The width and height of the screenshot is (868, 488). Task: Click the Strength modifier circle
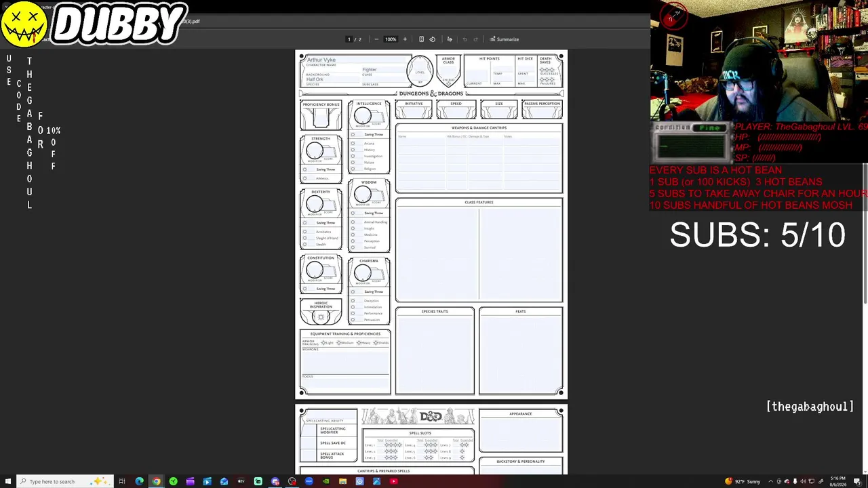tap(314, 152)
